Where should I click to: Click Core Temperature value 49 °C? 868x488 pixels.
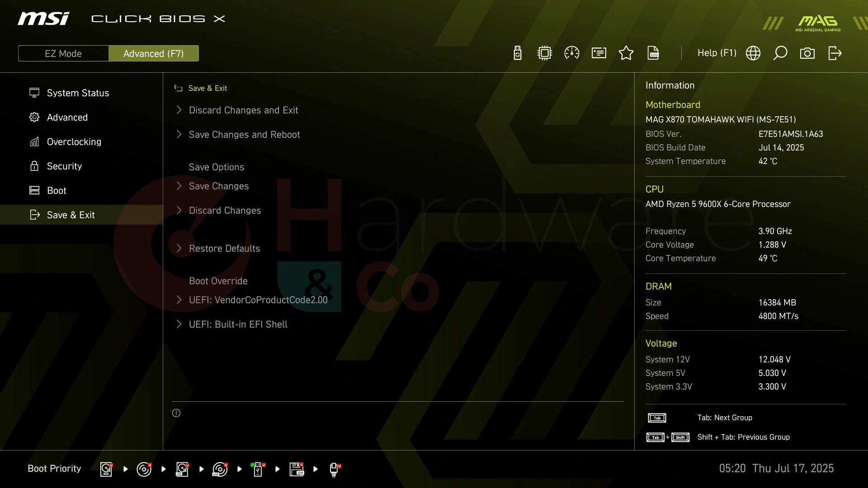[768, 258]
